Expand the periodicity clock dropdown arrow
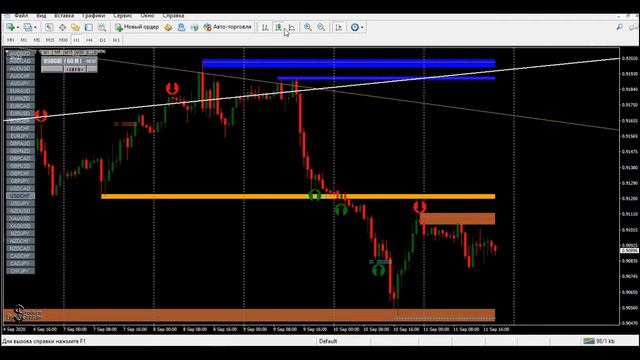 click(x=362, y=27)
